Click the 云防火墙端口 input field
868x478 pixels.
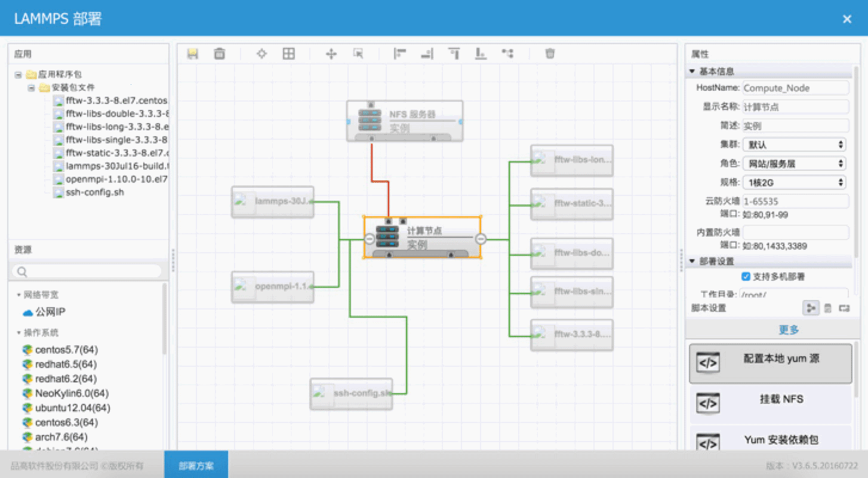coord(795,201)
